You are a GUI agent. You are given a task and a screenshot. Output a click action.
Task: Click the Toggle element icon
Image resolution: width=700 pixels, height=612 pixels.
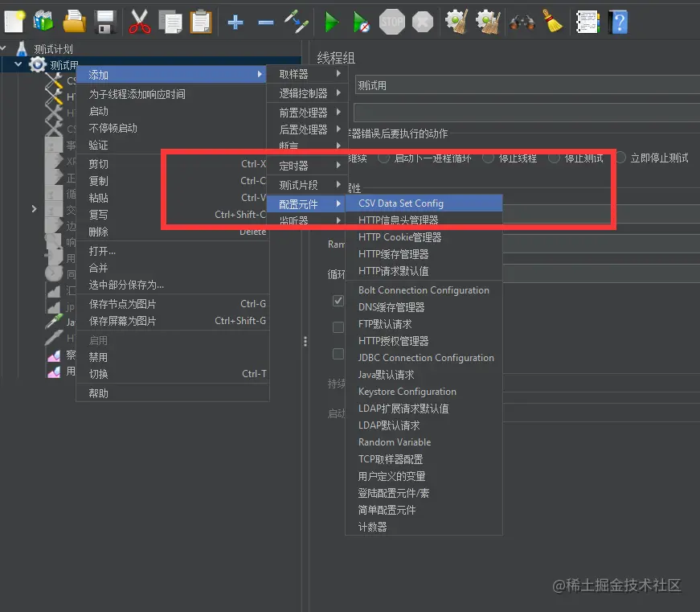click(x=297, y=22)
